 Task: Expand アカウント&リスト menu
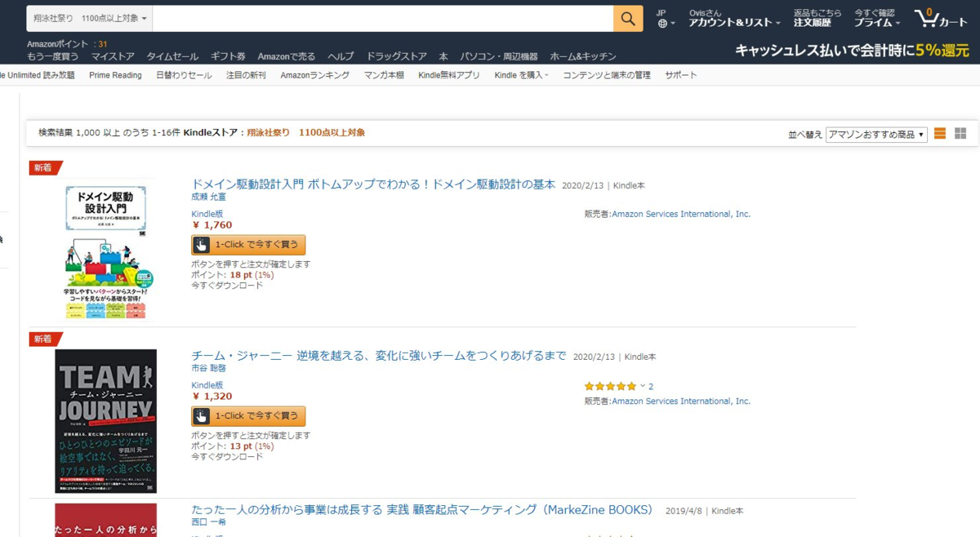[734, 19]
